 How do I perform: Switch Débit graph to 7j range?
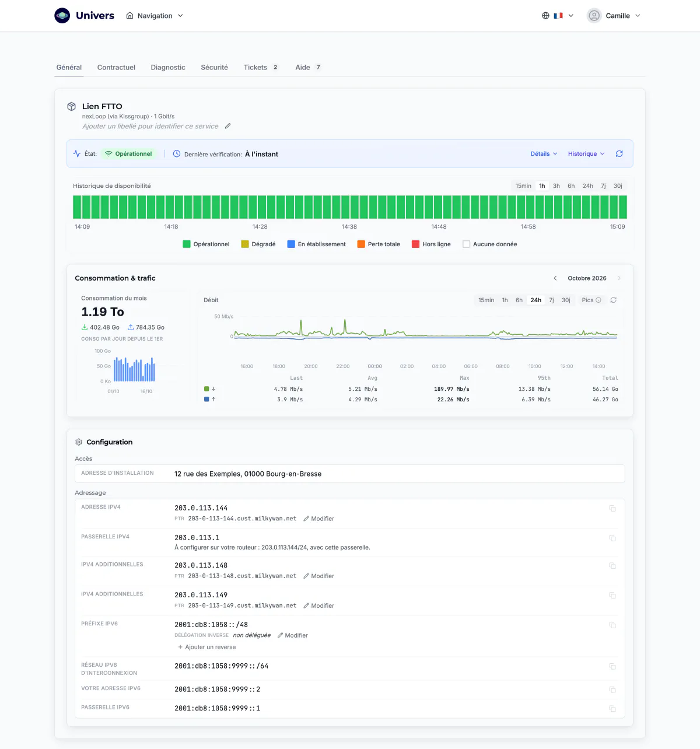point(551,300)
